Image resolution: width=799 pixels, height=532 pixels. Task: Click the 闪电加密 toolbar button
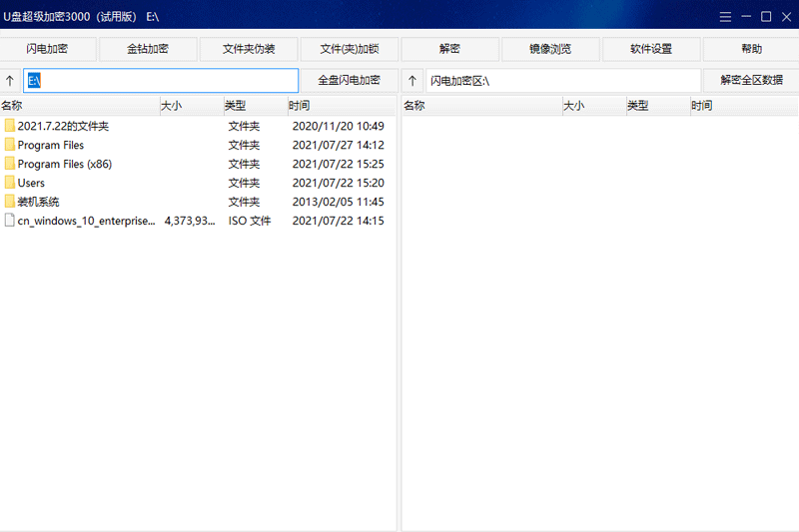(48, 49)
